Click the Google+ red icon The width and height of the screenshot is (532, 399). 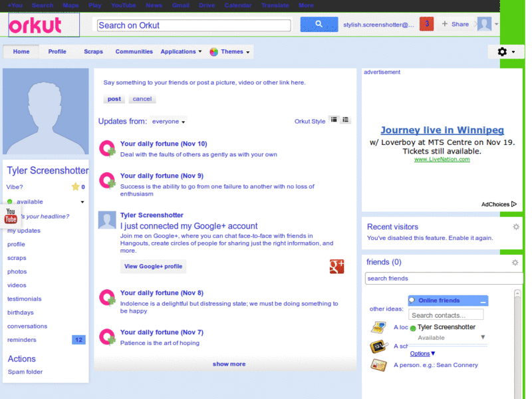pyautogui.click(x=336, y=267)
